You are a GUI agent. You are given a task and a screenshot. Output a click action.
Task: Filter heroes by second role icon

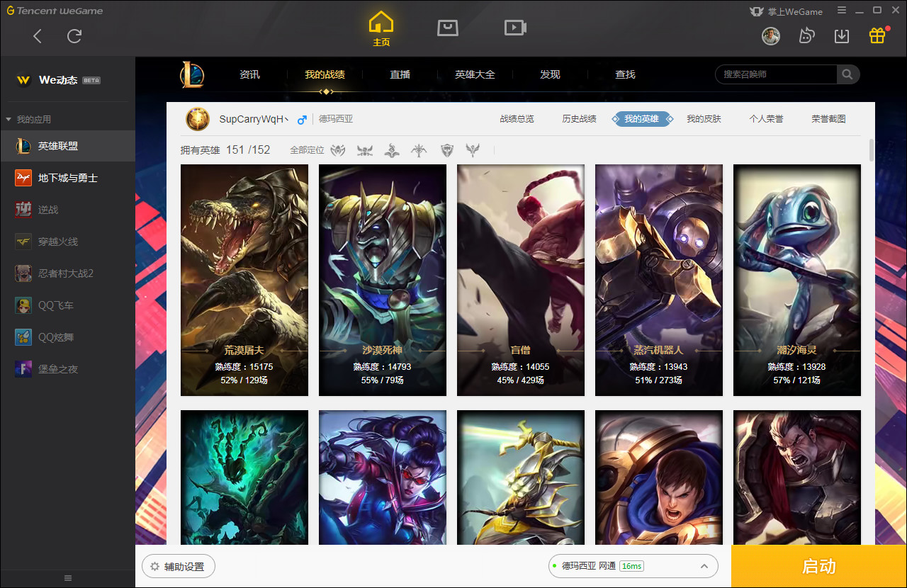point(365,150)
